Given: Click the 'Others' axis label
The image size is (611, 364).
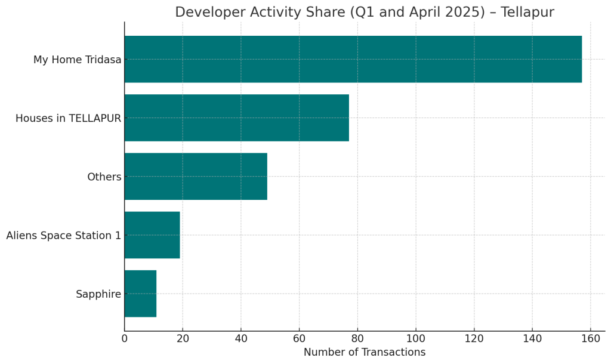Looking at the screenshot, I should pyautogui.click(x=104, y=177).
